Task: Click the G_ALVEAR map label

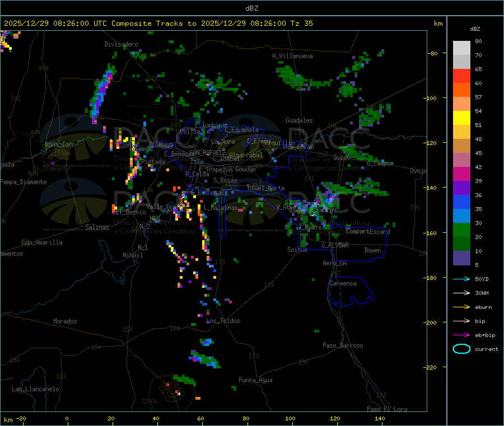Action: (335, 245)
